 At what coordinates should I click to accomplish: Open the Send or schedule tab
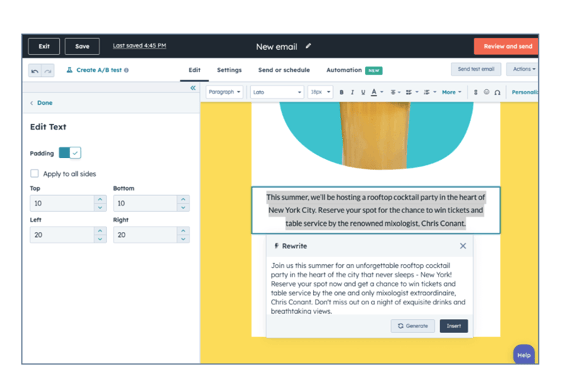coord(284,70)
